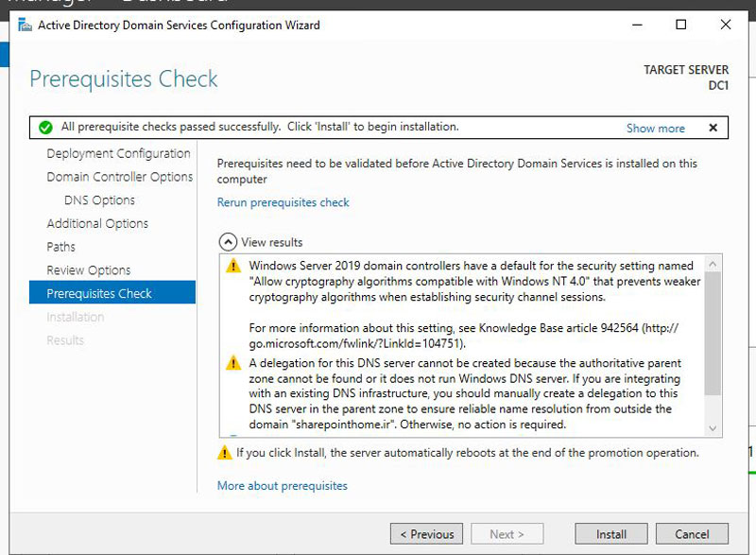Viewport: 756px width, 555px height.
Task: Open More about prerequisites link
Action: pyautogui.click(x=282, y=486)
